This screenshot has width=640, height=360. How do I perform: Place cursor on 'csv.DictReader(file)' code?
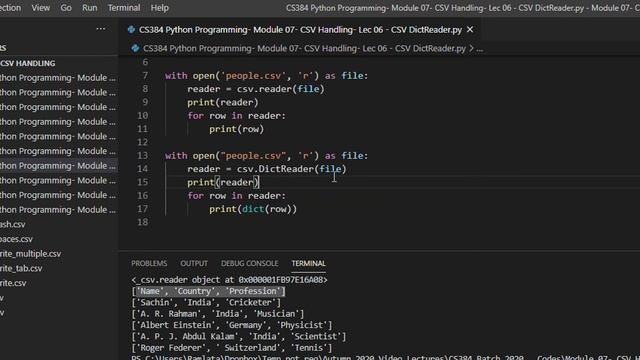[291, 169]
